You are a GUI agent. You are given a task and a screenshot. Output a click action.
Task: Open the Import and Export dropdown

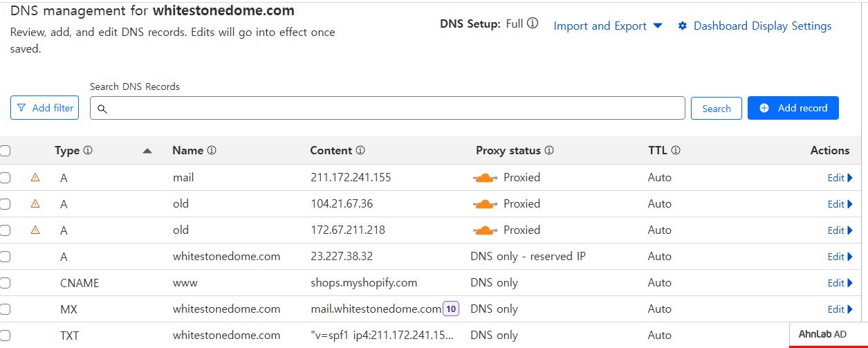point(608,26)
